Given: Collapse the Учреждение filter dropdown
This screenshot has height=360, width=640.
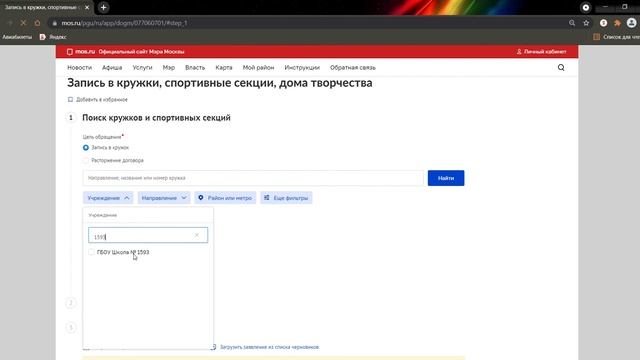Looking at the screenshot, I should click(108, 198).
